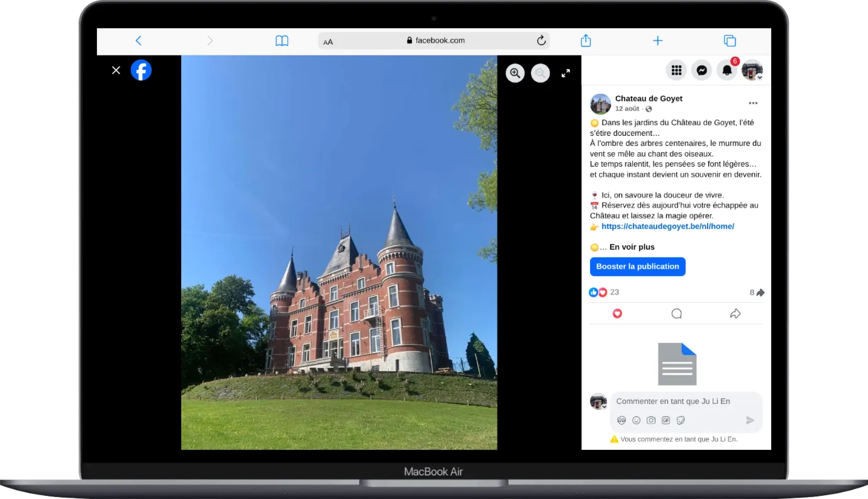Click Booster la publication button
Screen dimensions: 868x499
pos(638,267)
